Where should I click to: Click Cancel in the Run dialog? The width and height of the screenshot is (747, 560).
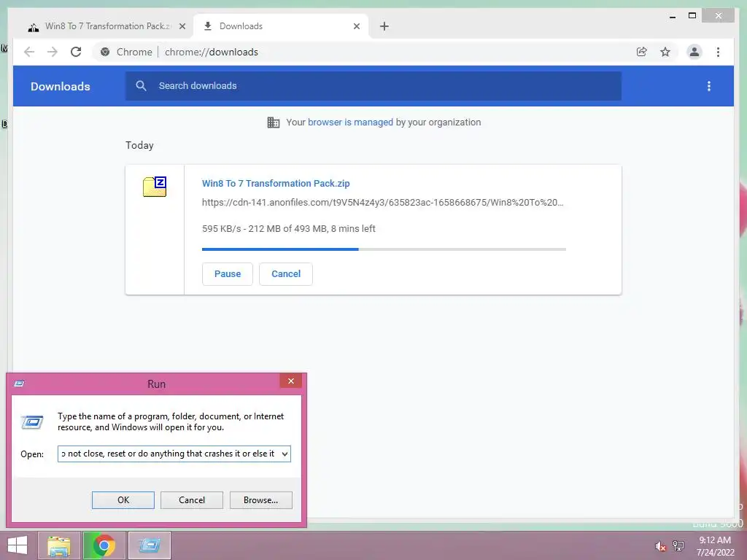pos(192,500)
